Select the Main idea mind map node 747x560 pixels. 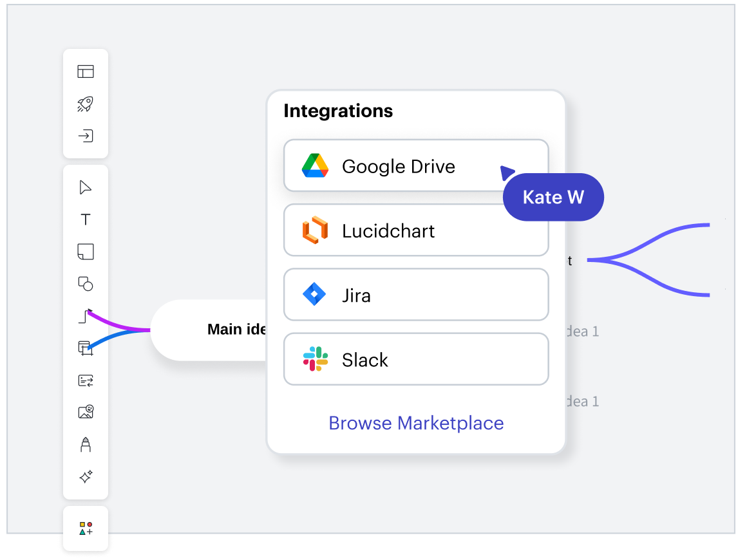213,330
